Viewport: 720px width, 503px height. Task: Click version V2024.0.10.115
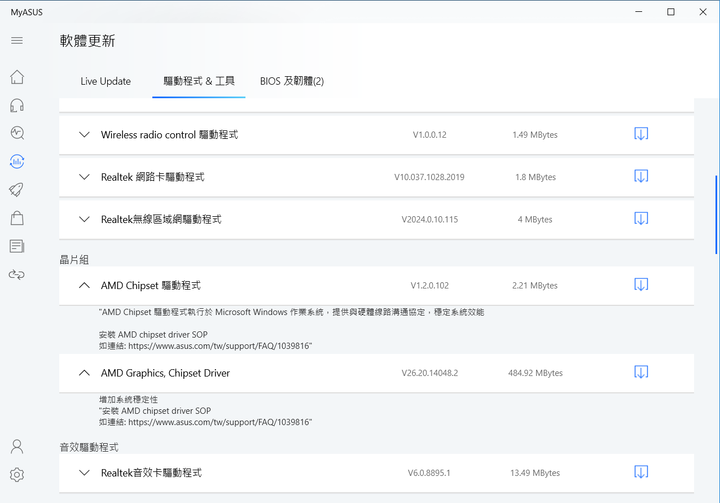pos(430,220)
